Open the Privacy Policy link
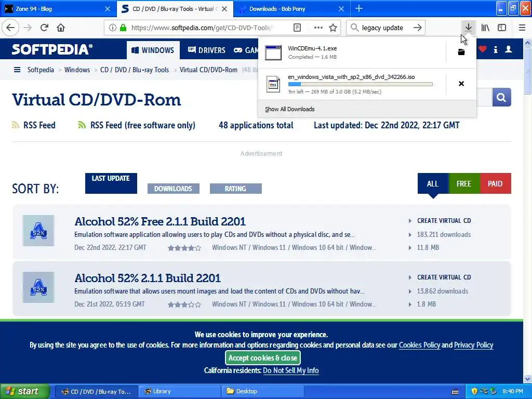 [473, 345]
